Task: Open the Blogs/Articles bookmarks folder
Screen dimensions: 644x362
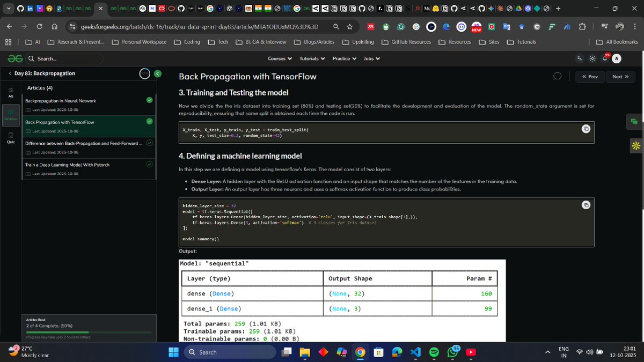Action: (314, 42)
